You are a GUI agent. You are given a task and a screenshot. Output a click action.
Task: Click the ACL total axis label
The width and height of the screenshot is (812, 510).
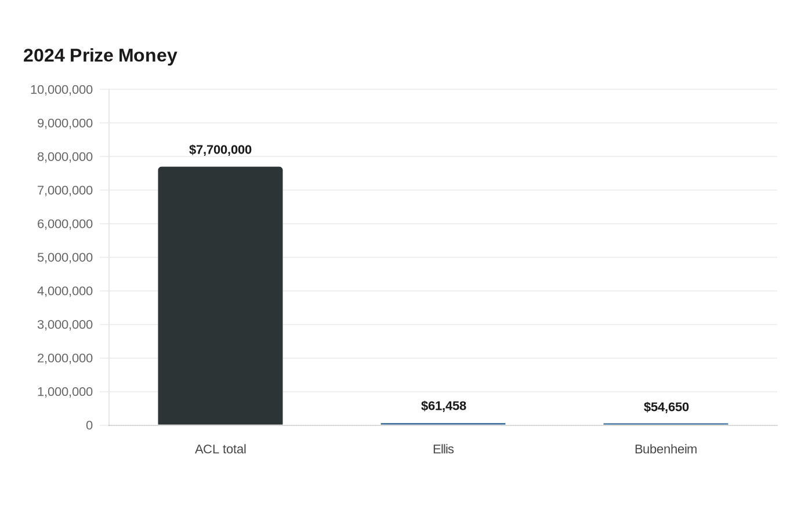coord(220,449)
